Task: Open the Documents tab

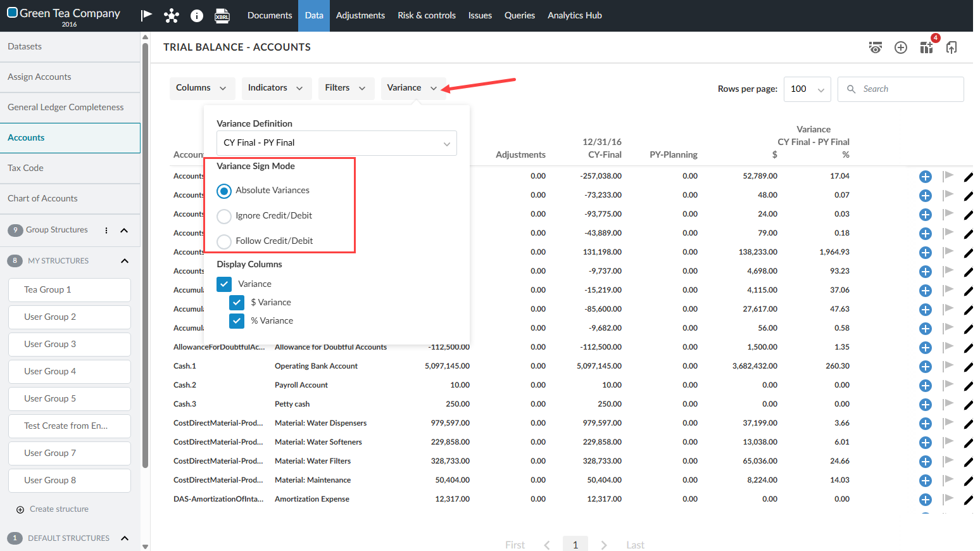Action: (x=270, y=15)
